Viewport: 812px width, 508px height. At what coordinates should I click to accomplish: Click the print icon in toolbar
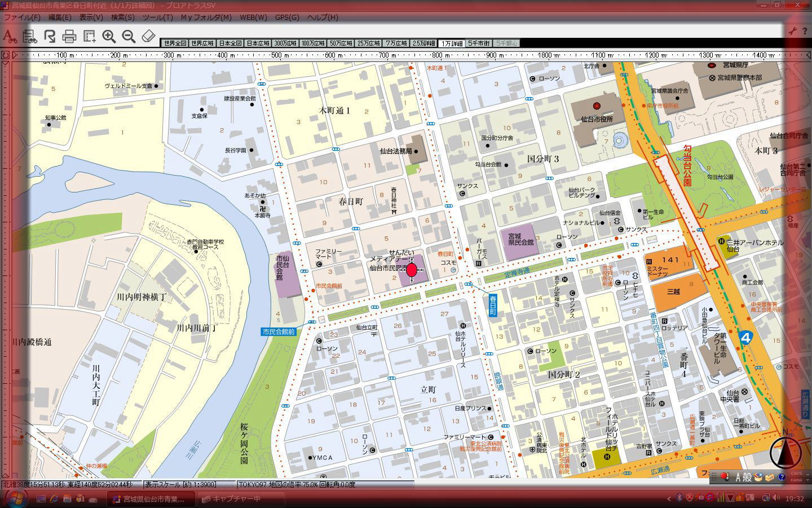coord(69,37)
